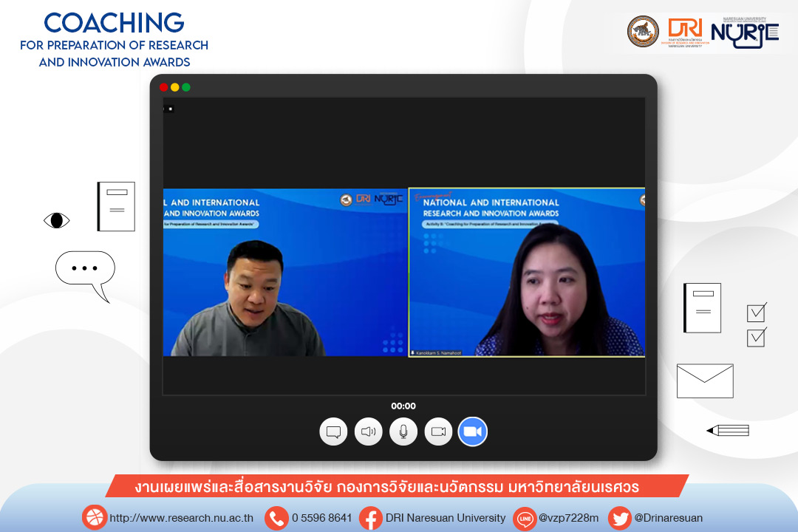Screen dimensions: 798x532
Task: Click the chat bubble button below the video
Action: [x=333, y=432]
